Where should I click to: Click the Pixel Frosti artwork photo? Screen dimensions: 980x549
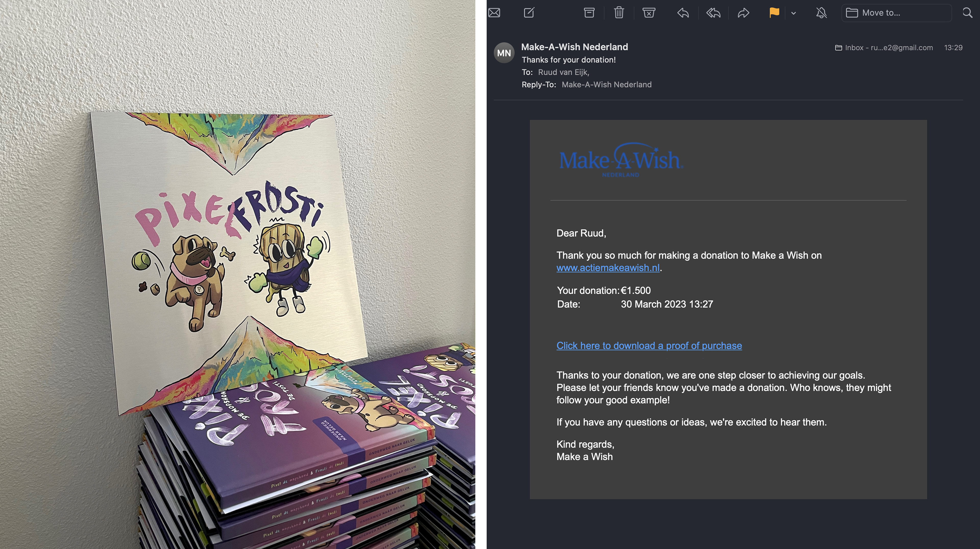coord(237,274)
